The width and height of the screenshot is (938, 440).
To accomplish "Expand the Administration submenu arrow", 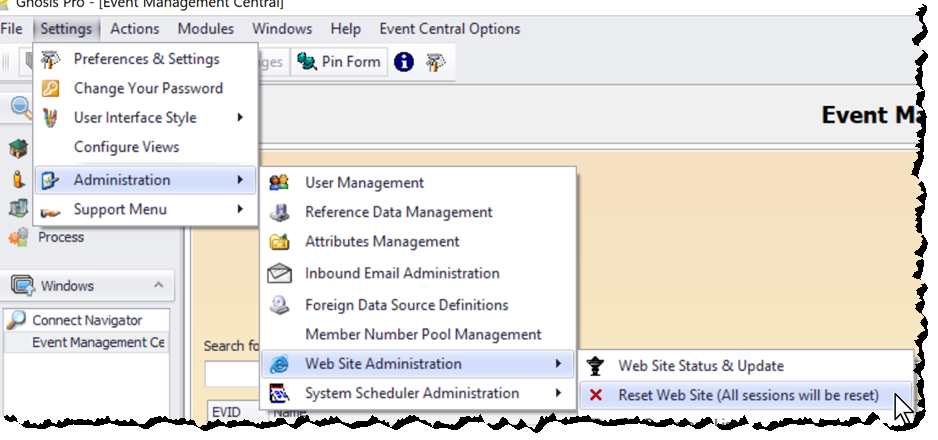I will [x=240, y=179].
